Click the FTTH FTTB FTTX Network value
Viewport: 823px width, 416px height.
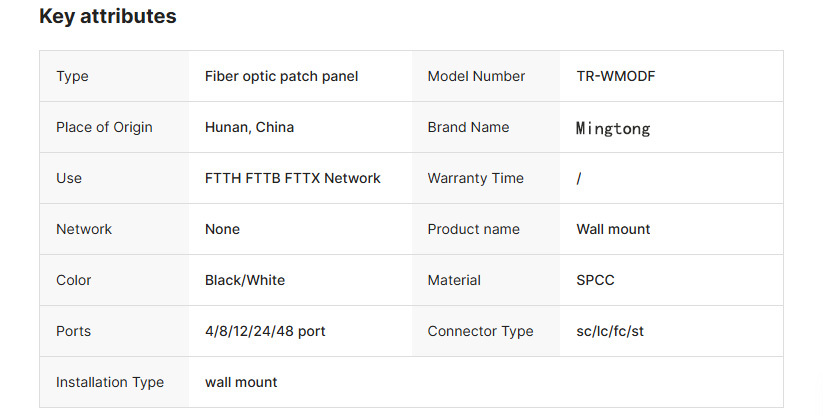tap(292, 178)
